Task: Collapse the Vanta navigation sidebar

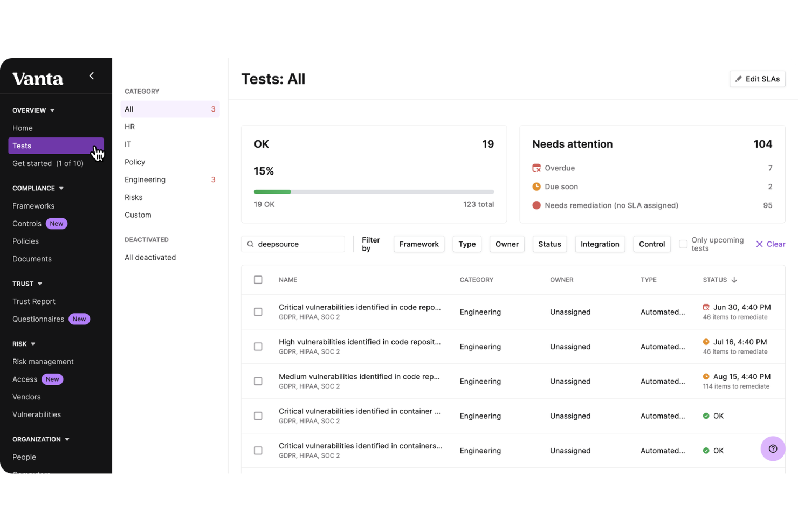Action: click(x=91, y=76)
